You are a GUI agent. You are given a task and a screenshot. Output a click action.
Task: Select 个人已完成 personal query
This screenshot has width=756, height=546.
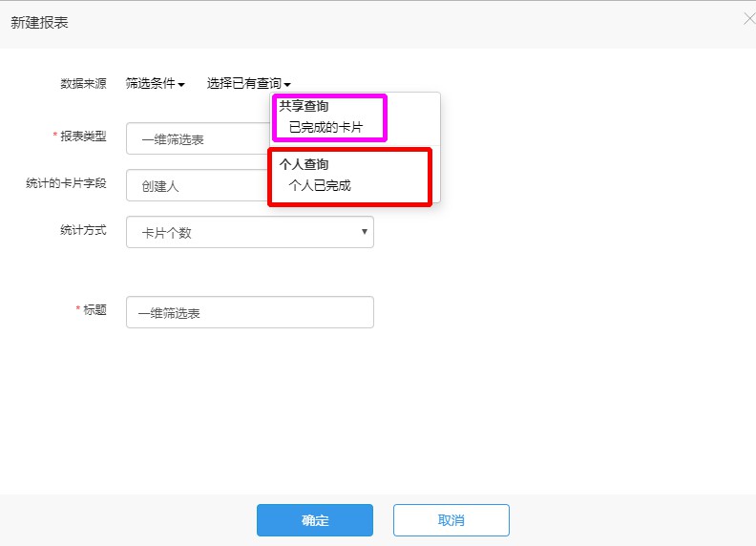319,185
